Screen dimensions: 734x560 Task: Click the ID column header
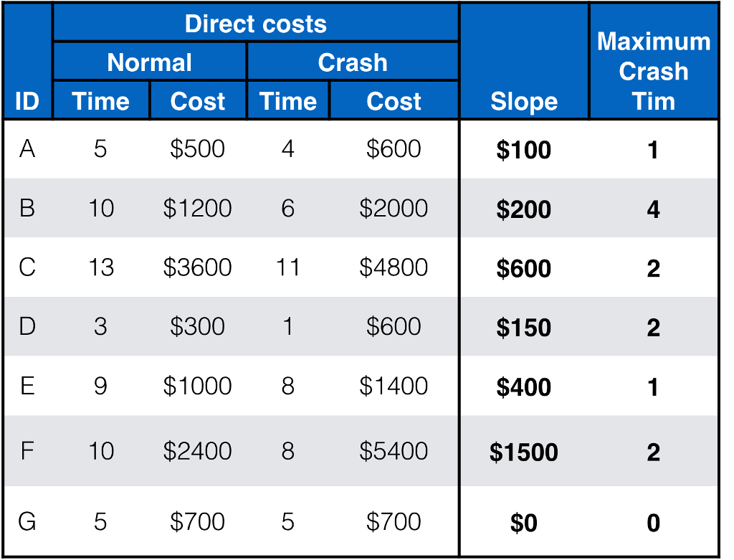click(x=27, y=101)
